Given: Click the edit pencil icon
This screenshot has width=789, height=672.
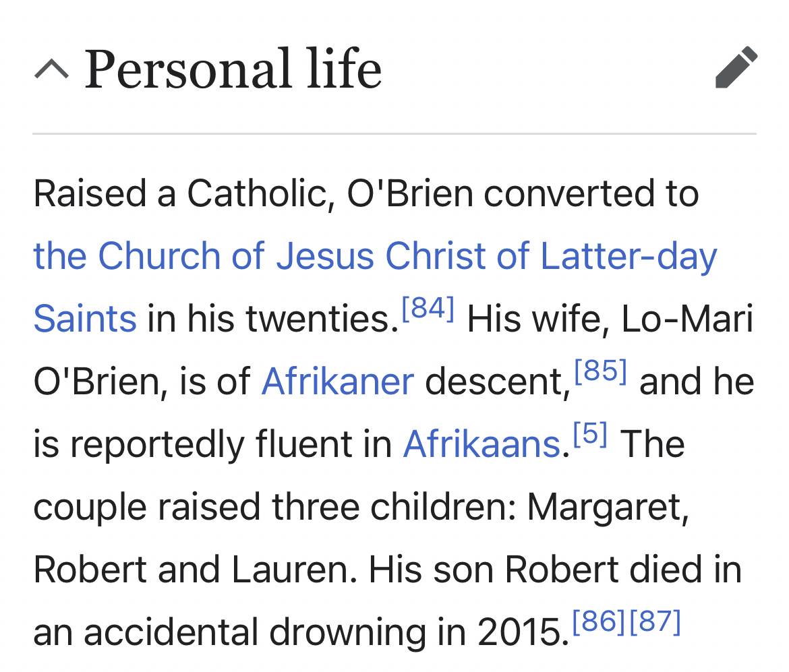Looking at the screenshot, I should [x=736, y=67].
